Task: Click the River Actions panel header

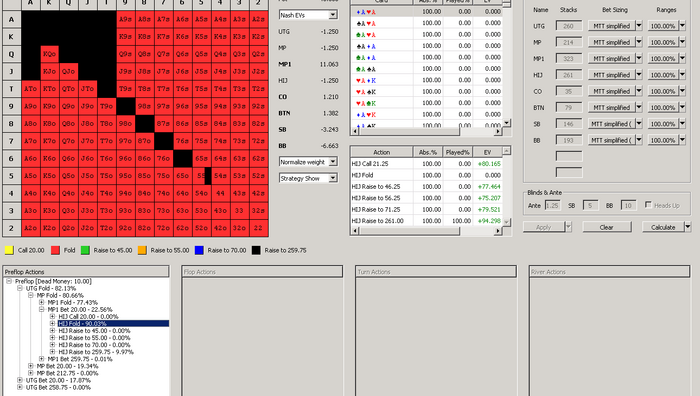Action: pyautogui.click(x=609, y=272)
